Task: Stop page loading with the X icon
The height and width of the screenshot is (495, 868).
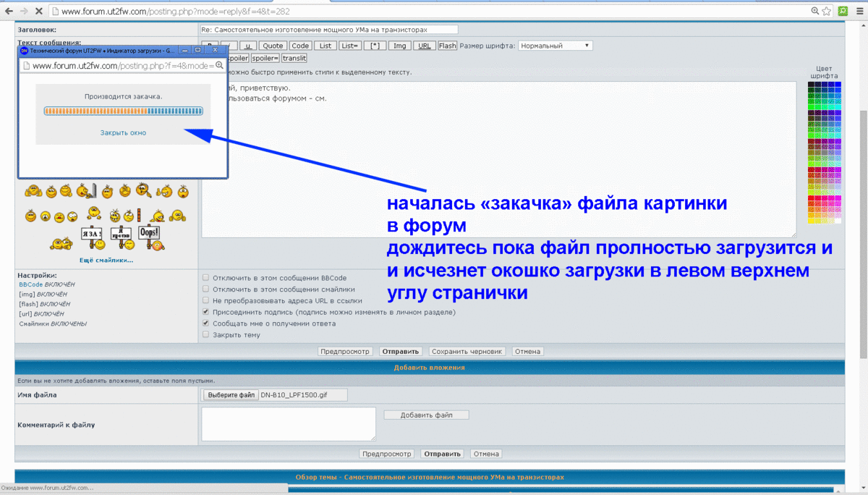Action: (38, 12)
